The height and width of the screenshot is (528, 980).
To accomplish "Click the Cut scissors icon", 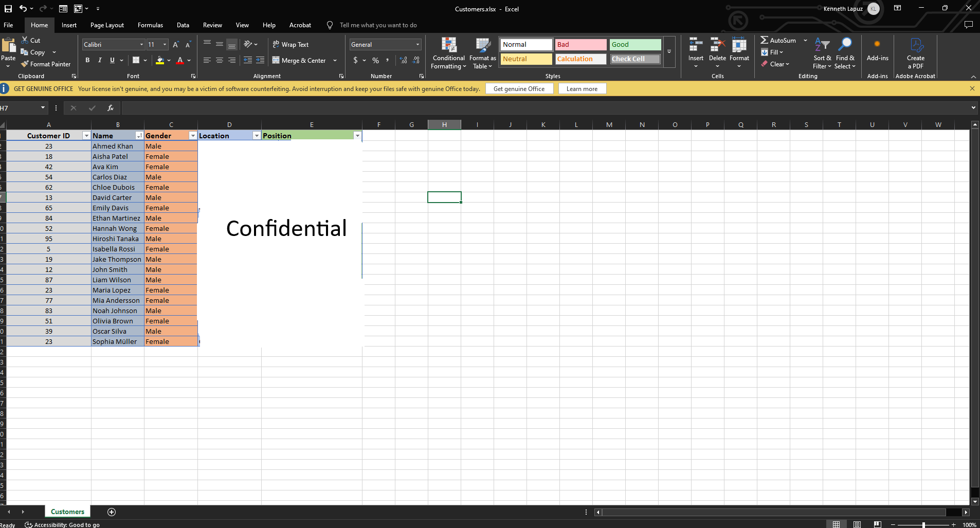I will 25,40.
